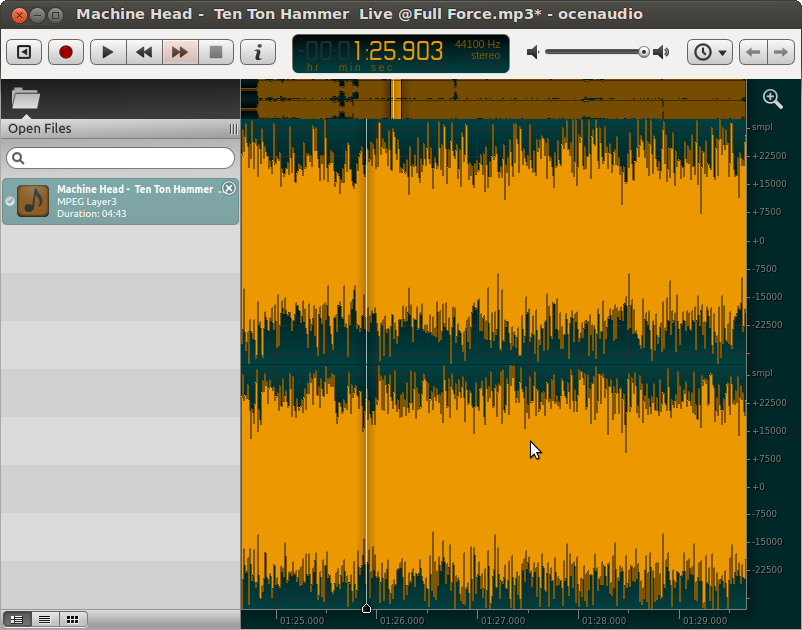The width and height of the screenshot is (802, 630).
Task: Mute audio using the left speaker icon
Action: (x=533, y=52)
